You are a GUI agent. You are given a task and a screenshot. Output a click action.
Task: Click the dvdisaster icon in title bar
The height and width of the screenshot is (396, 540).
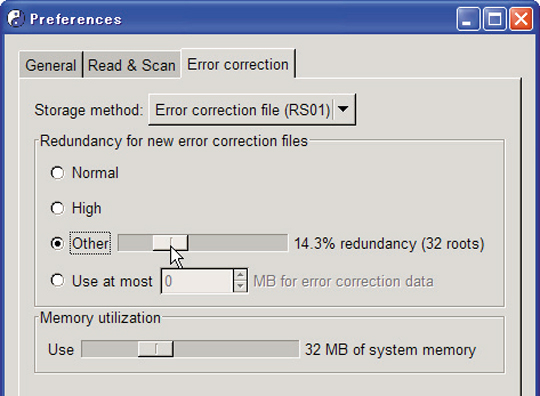16,19
